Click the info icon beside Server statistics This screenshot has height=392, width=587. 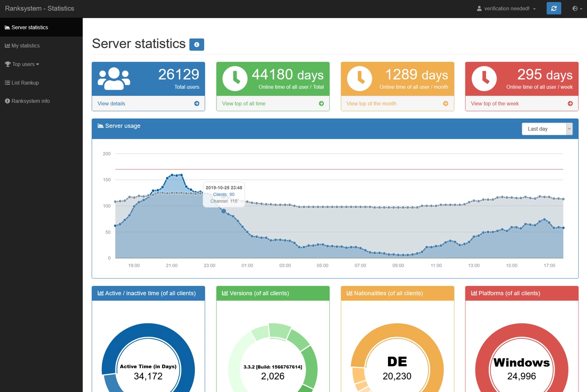tap(196, 44)
